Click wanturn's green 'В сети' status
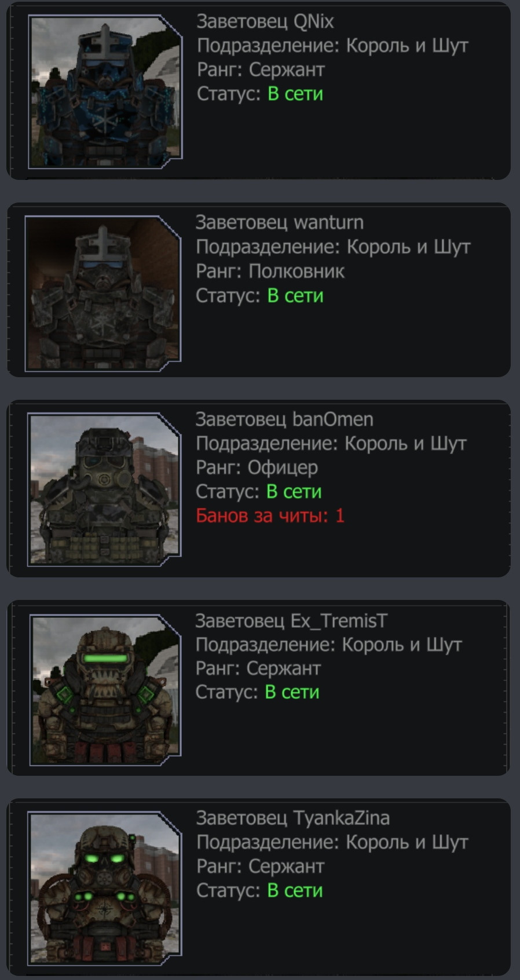The image size is (520, 980). point(295,296)
